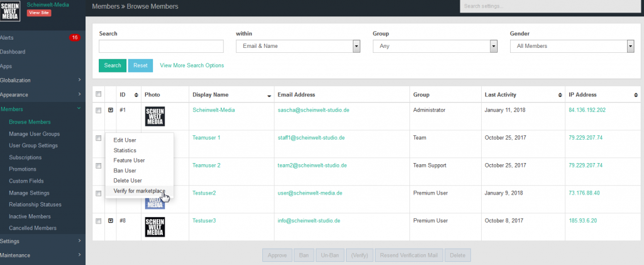
Task: Select the checkbox for the Testuser3 row
Action: [x=98, y=221]
